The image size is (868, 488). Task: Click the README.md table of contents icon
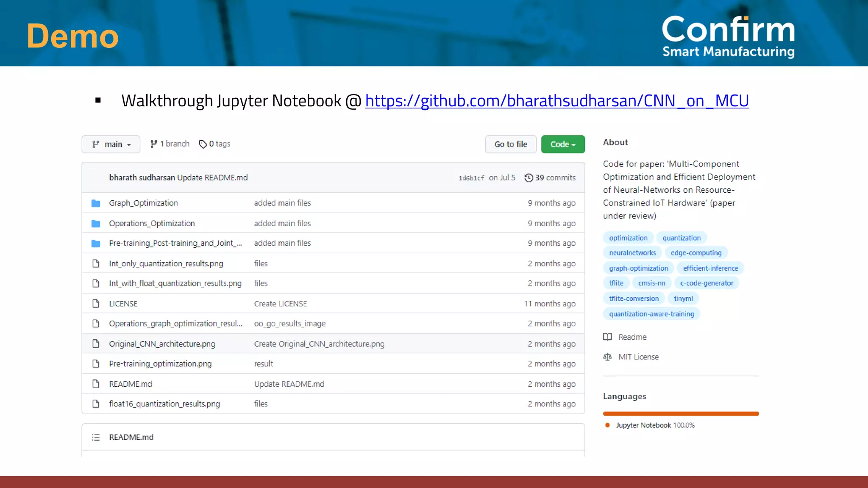coord(96,437)
